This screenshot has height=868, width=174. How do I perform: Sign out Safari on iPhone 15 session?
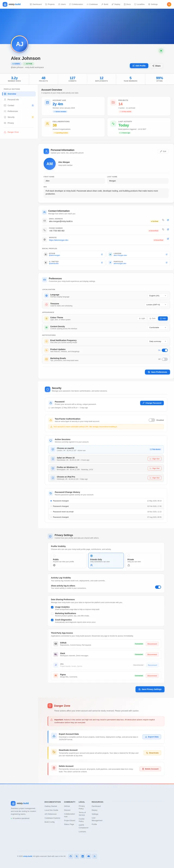coord(154,459)
